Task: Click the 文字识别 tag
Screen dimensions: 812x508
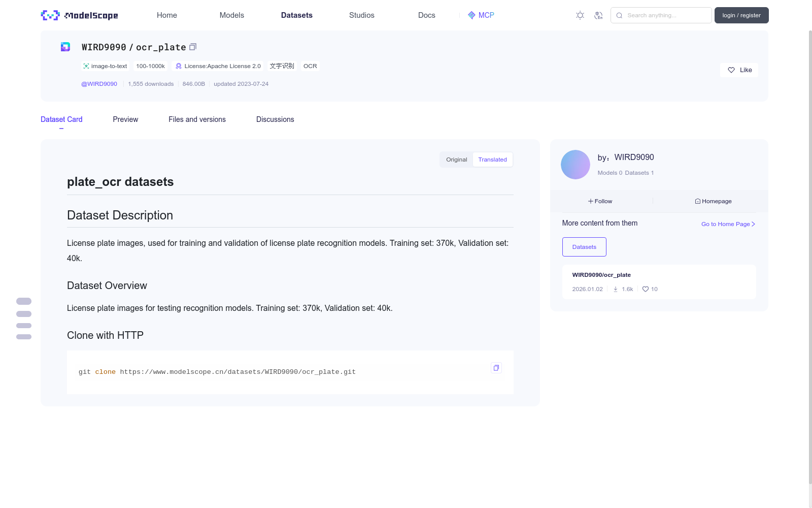Action: tap(282, 66)
